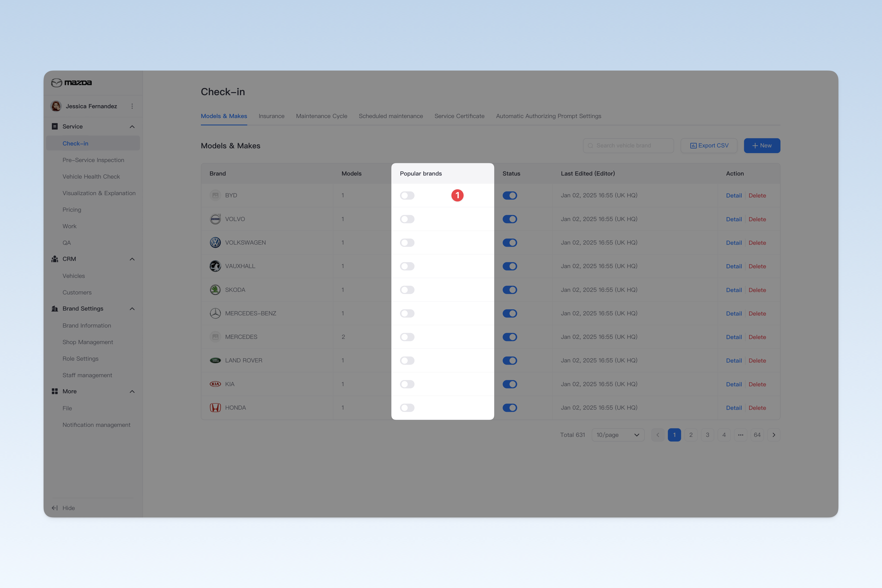The width and height of the screenshot is (882, 588).
Task: Disable Status toggle for VOLKSWAGEN
Action: coord(510,243)
